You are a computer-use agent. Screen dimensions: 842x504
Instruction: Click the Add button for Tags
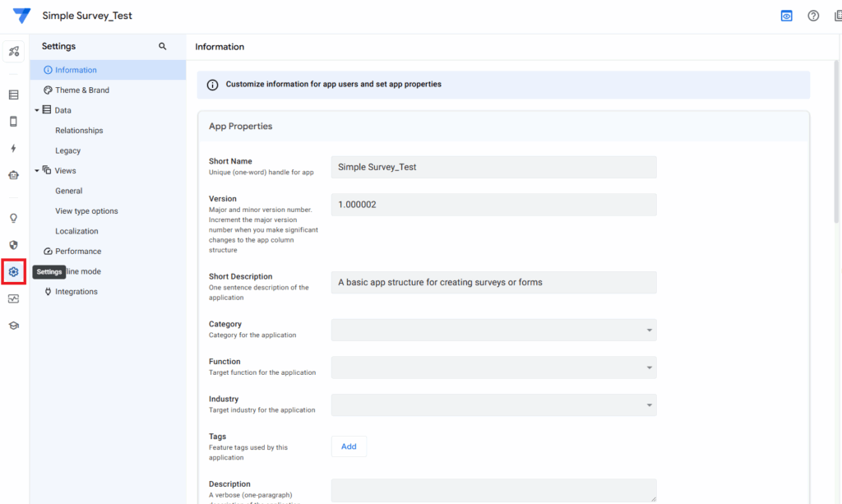(349, 446)
